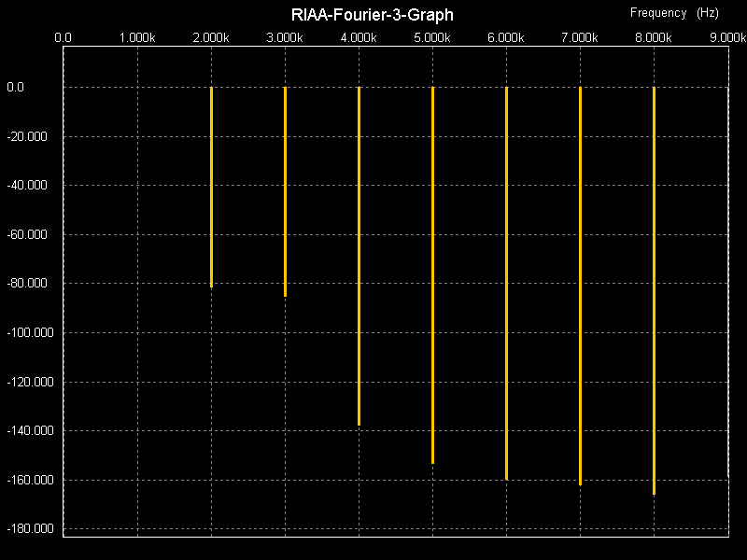
Task: Click the -160.000 amplitude label
Action: tap(30, 480)
